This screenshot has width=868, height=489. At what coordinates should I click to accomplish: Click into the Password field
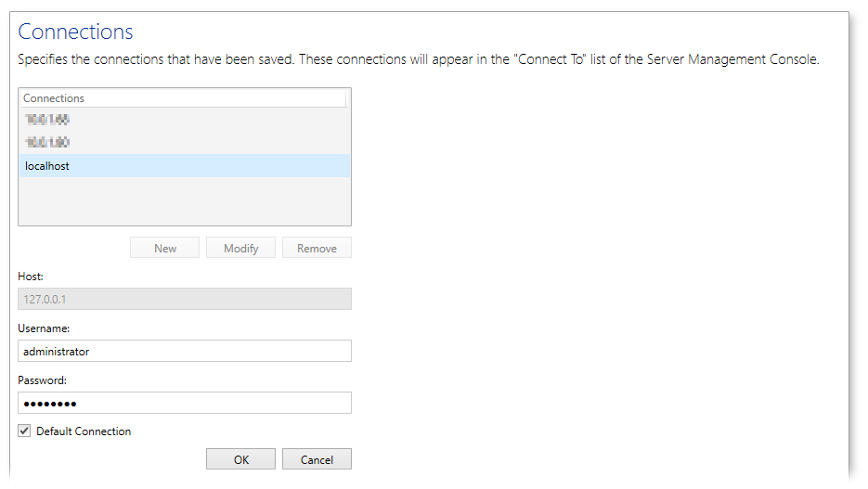(184, 403)
